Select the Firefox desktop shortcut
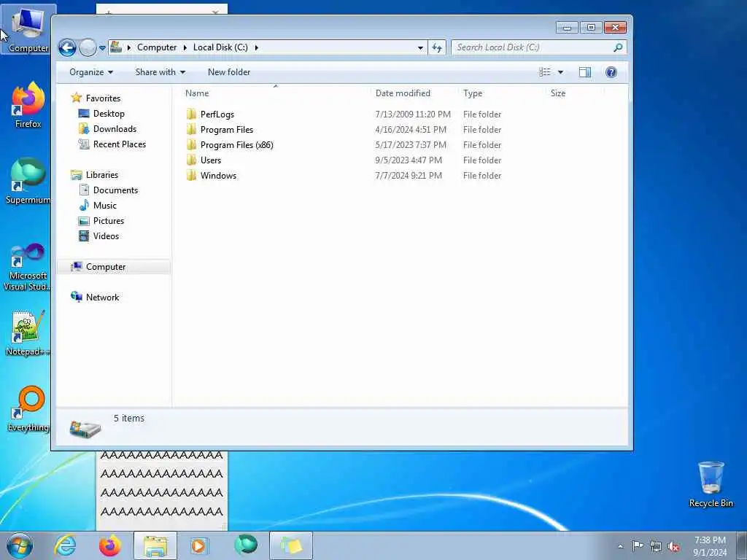Screen dimensions: 747x560 28,105
